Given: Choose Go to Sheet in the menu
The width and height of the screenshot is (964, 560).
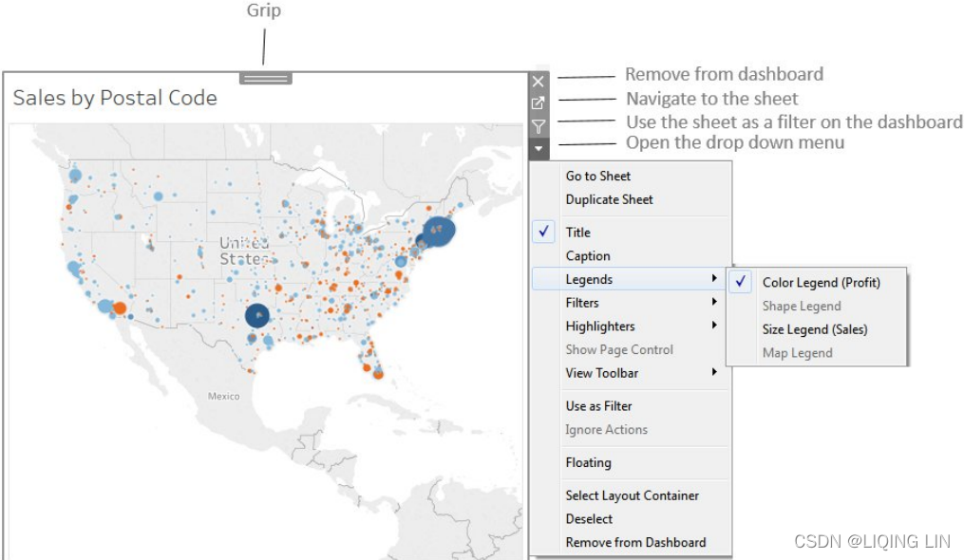Looking at the screenshot, I should point(632,176).
